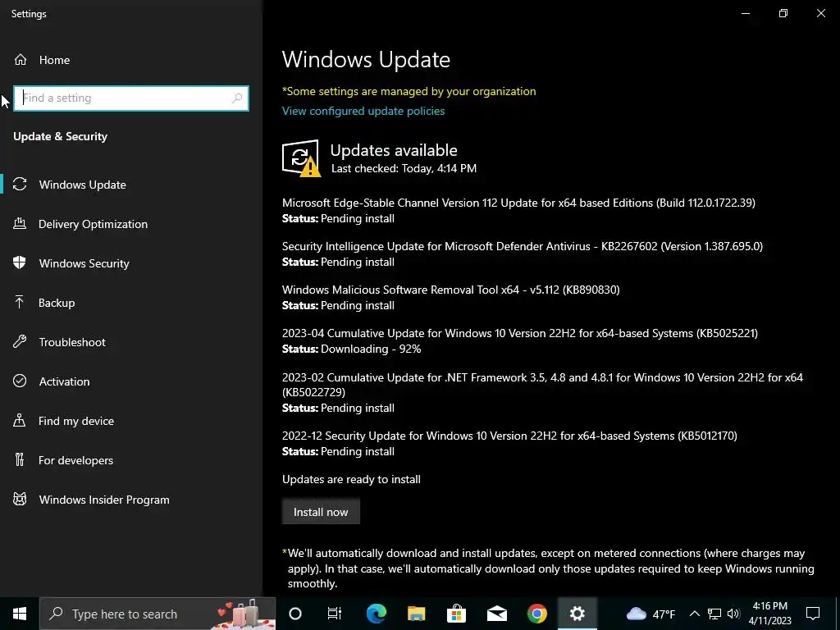The width and height of the screenshot is (840, 630).
Task: Launch Google Chrome from taskbar
Action: tap(536, 614)
